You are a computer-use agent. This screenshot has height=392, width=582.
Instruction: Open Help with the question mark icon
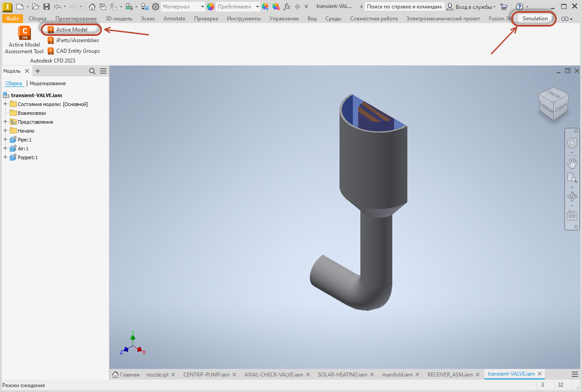(x=520, y=7)
